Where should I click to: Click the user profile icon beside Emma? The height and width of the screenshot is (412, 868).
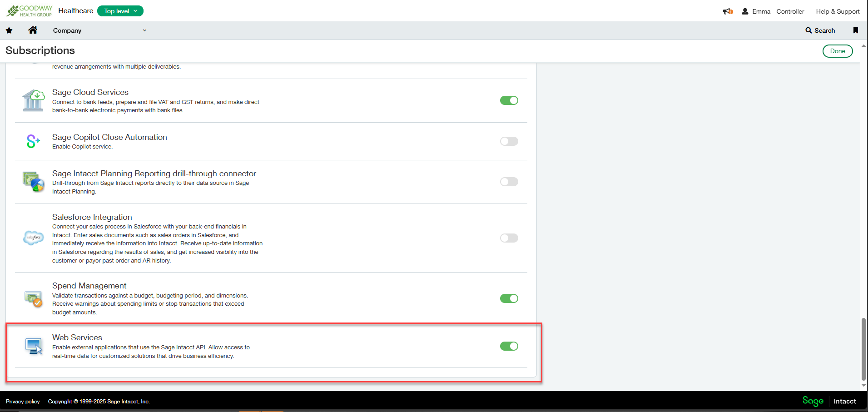[x=745, y=11]
